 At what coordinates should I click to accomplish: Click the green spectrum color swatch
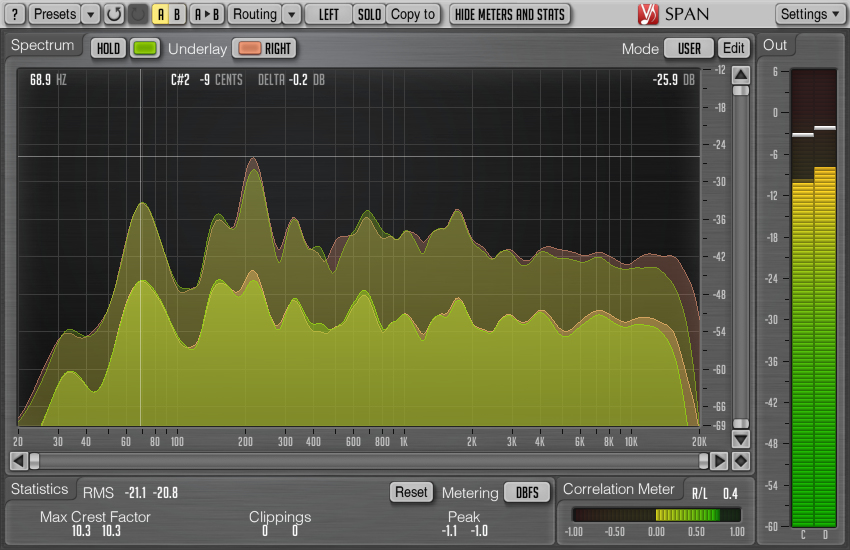(x=145, y=48)
